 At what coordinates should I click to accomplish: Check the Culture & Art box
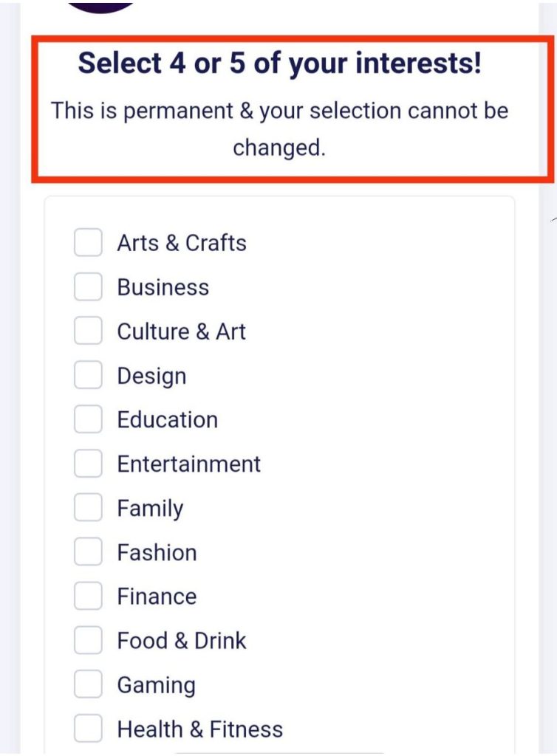click(88, 331)
